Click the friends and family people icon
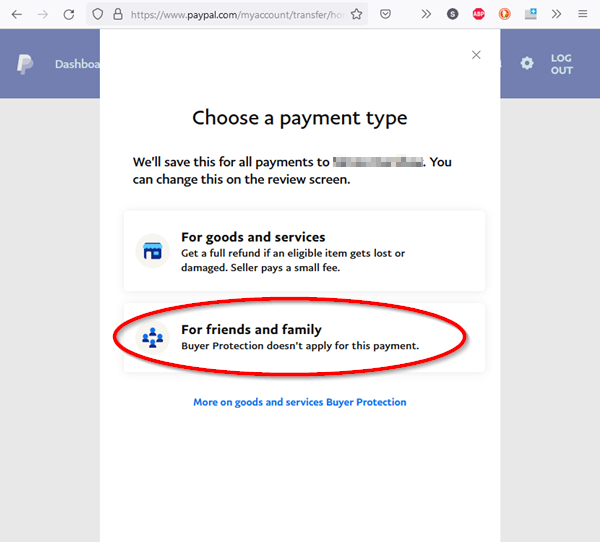 pyautogui.click(x=153, y=337)
